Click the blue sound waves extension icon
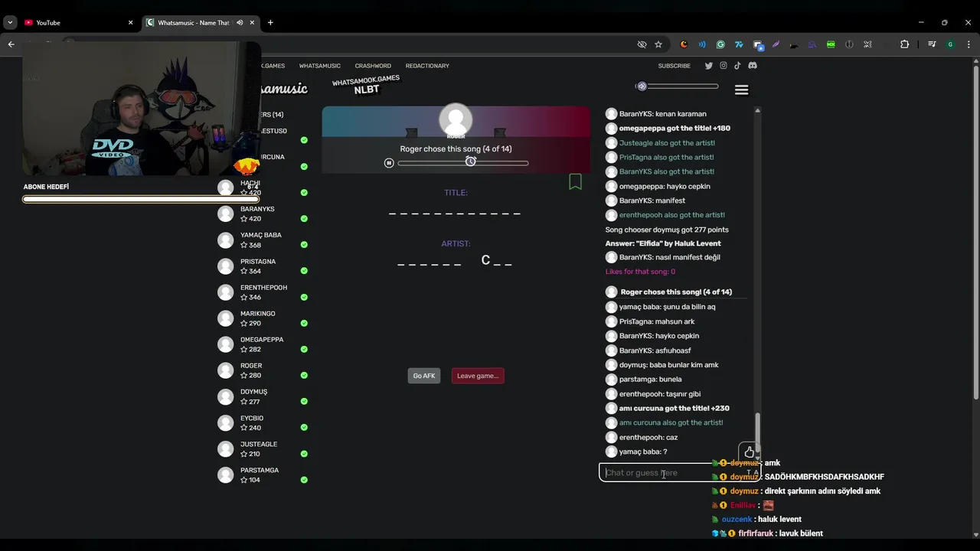980x551 pixels. [702, 44]
